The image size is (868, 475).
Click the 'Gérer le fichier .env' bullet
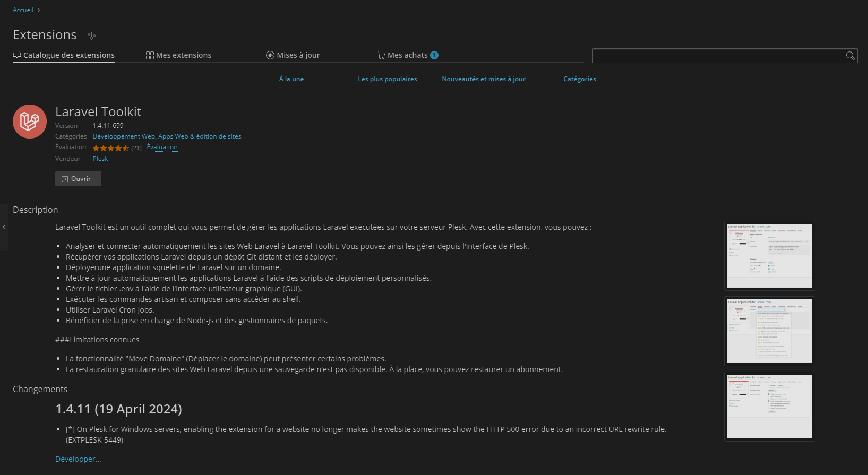(184, 289)
